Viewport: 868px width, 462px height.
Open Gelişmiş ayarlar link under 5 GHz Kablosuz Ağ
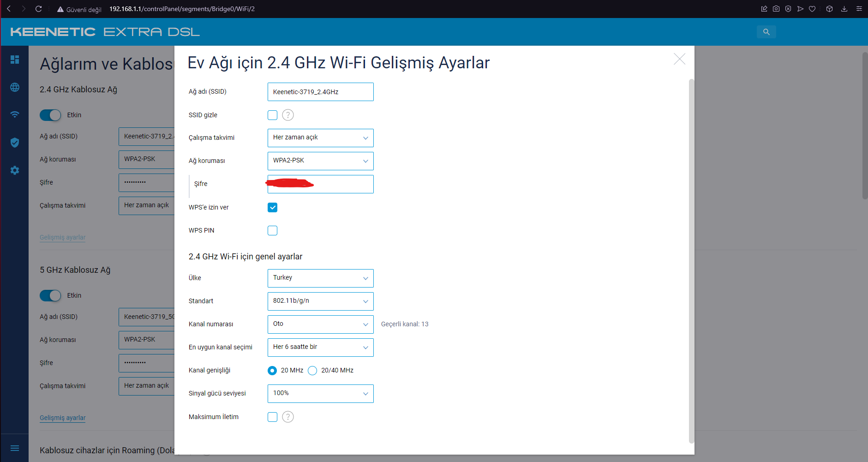click(63, 418)
